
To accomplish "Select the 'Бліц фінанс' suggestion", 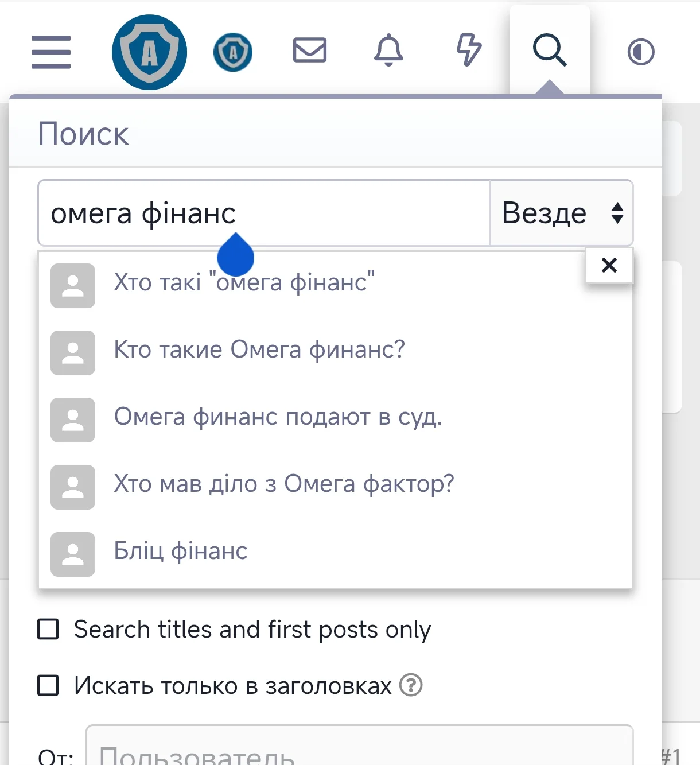I will tap(180, 551).
